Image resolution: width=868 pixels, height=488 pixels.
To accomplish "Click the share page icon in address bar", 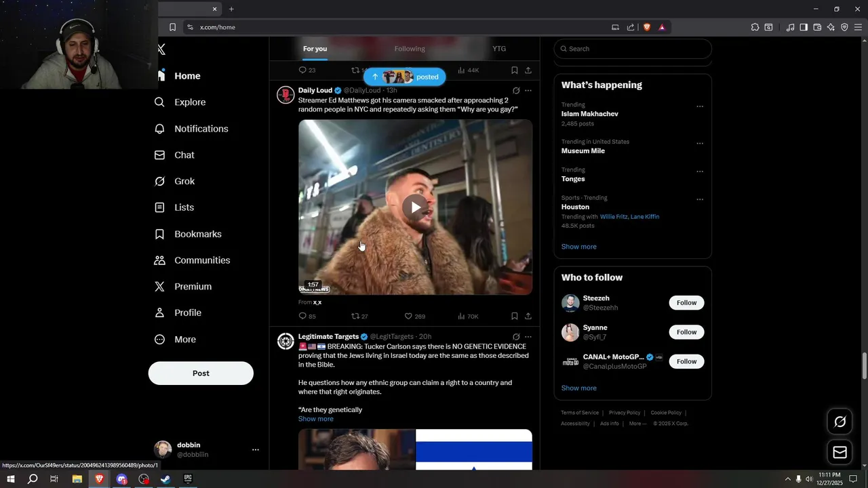I will pyautogui.click(x=631, y=27).
